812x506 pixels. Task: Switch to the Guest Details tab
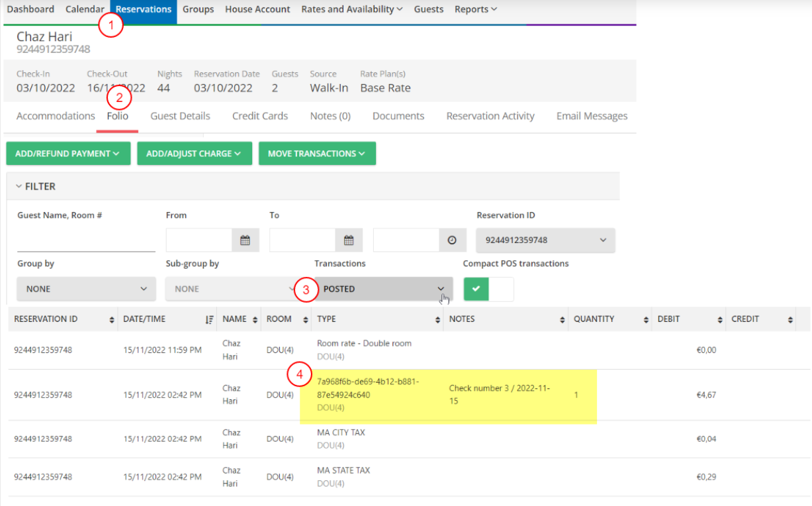(x=180, y=116)
